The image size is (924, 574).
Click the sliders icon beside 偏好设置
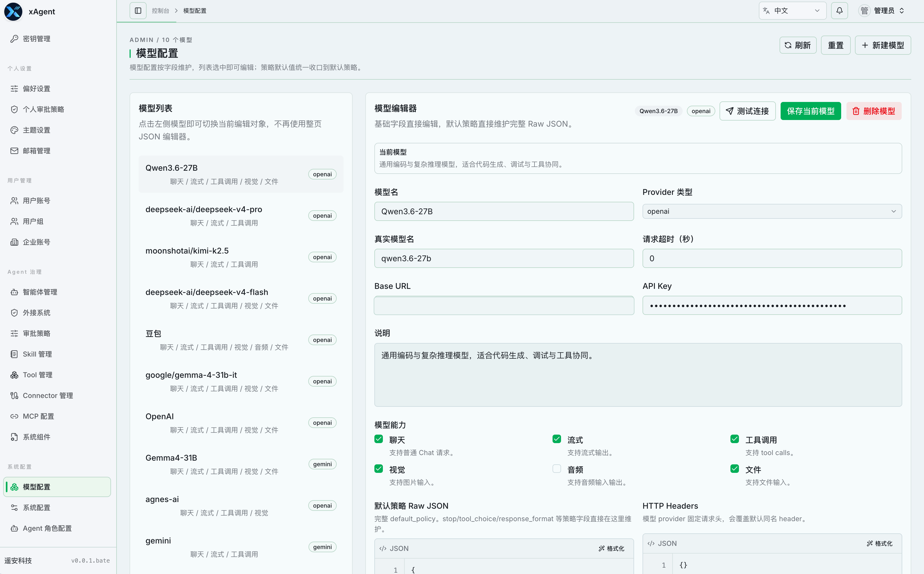click(14, 88)
